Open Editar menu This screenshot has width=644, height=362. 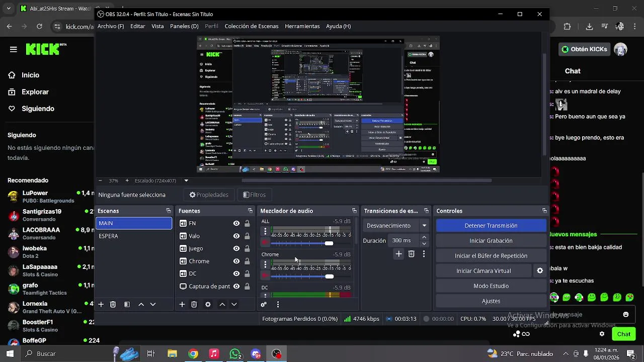click(137, 26)
